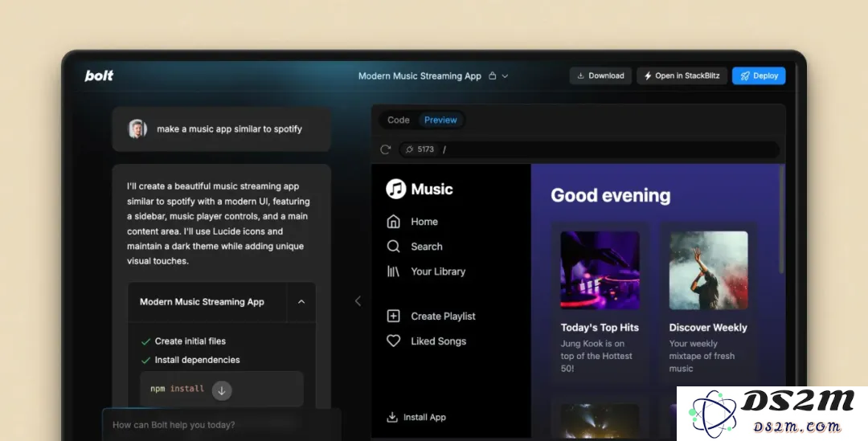The height and width of the screenshot is (441, 868).
Task: Click 'Jung Kook is on top' description
Action: [x=596, y=356]
